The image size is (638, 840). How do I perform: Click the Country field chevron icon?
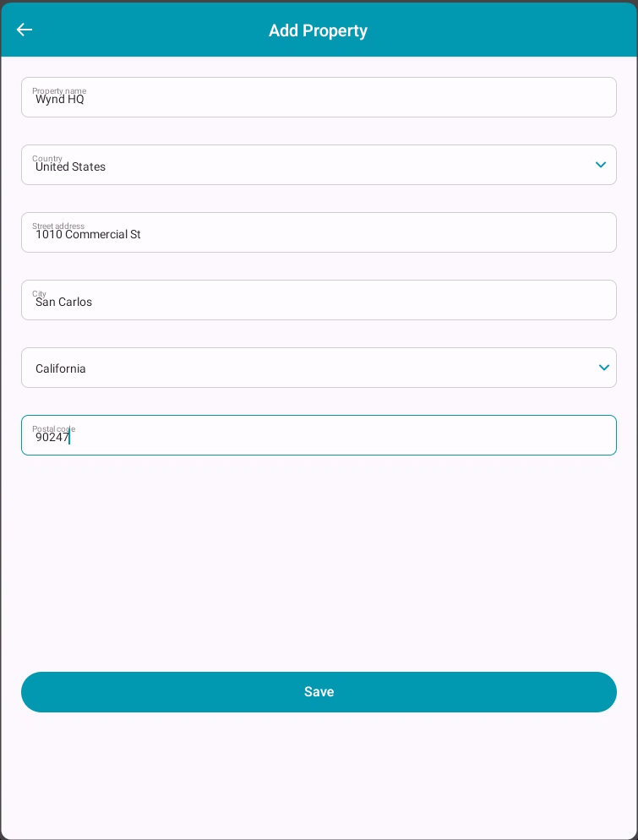pyautogui.click(x=601, y=165)
